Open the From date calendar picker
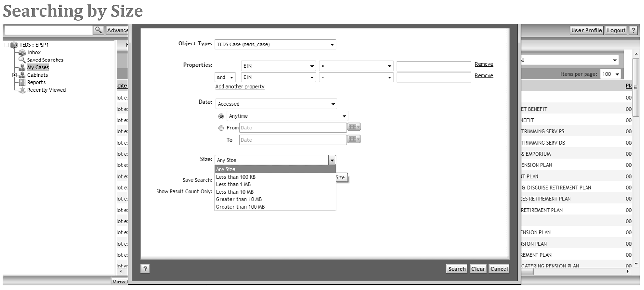 [354, 127]
